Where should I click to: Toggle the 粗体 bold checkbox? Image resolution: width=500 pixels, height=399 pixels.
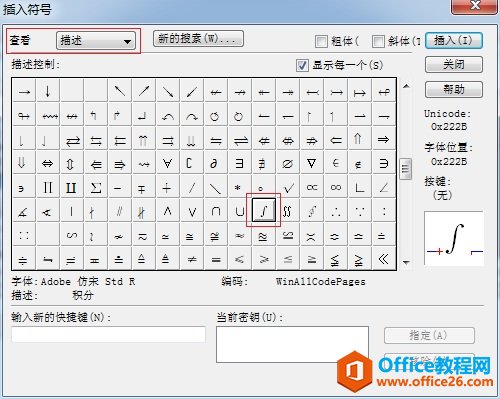click(x=321, y=41)
